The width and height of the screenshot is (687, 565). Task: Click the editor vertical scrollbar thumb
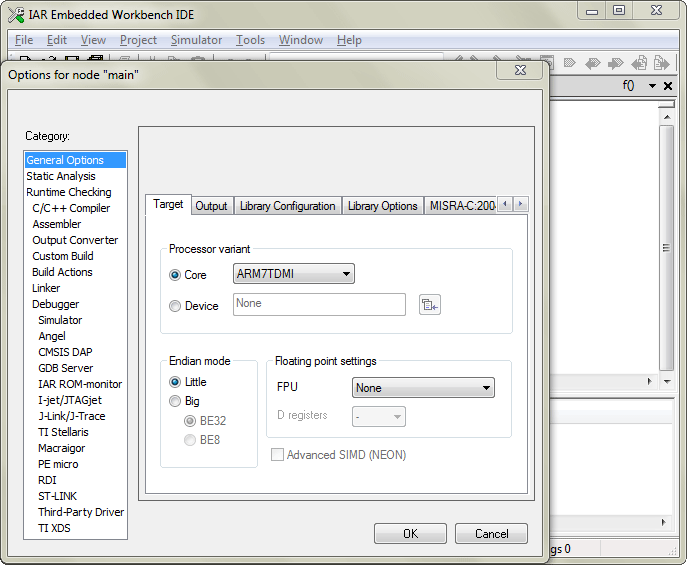click(667, 248)
